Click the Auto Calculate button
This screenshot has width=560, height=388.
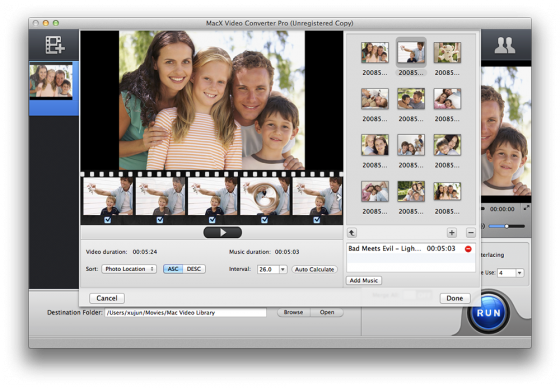click(x=315, y=269)
